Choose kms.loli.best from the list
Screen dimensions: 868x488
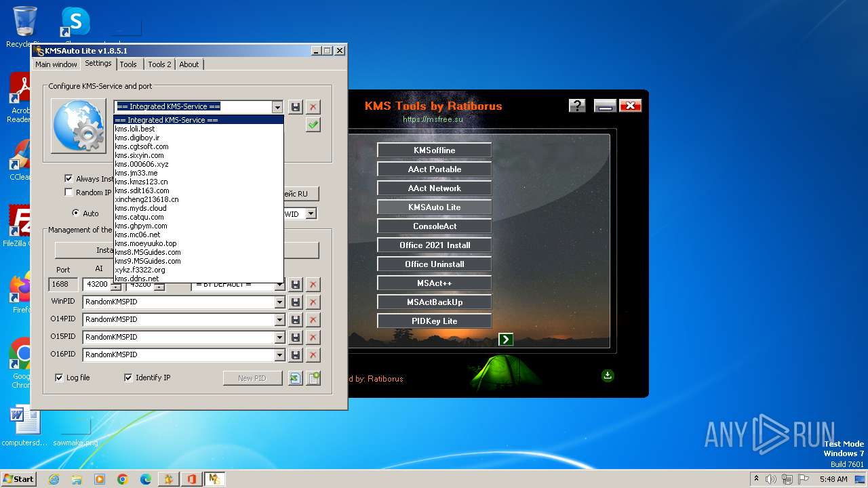[x=199, y=129]
